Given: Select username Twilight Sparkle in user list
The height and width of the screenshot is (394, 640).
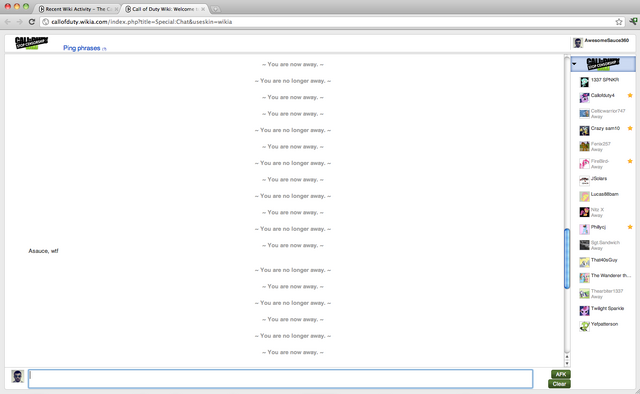Looking at the screenshot, I should click(607, 309).
